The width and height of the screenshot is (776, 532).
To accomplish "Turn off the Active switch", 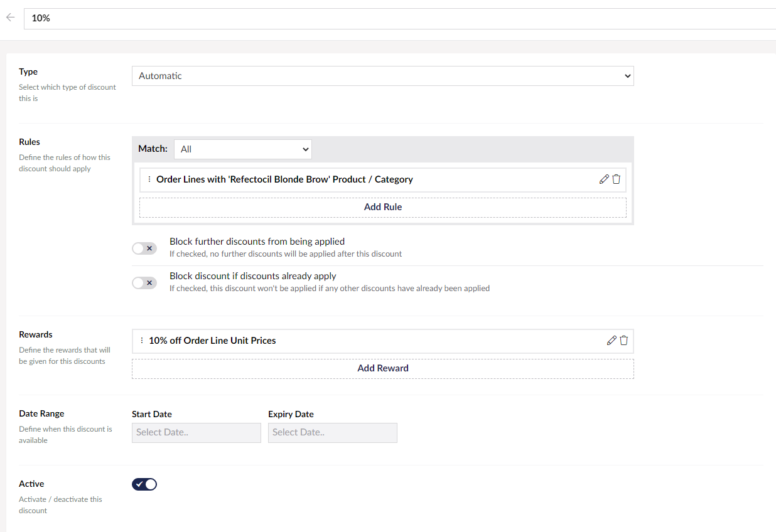I will coord(144,484).
